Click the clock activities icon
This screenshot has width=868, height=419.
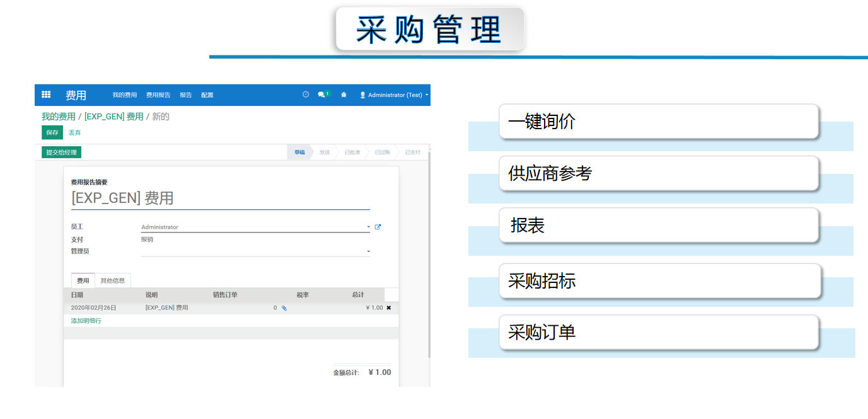click(x=306, y=95)
